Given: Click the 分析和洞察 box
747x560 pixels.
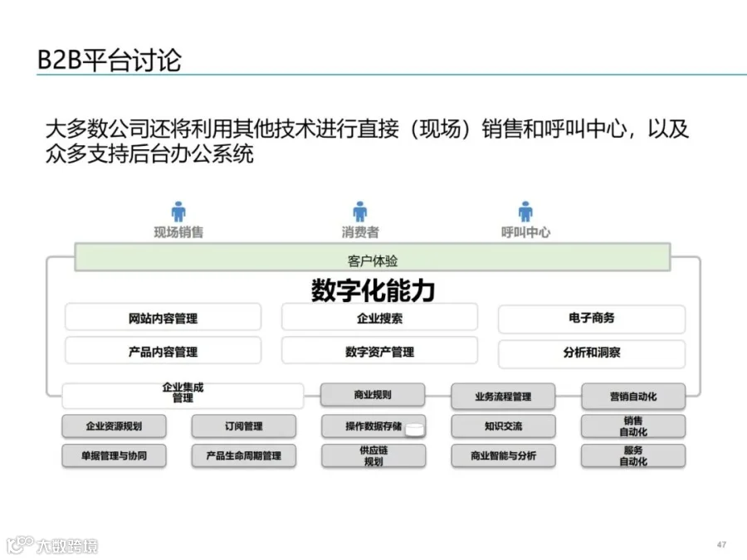Looking at the screenshot, I should (x=592, y=353).
